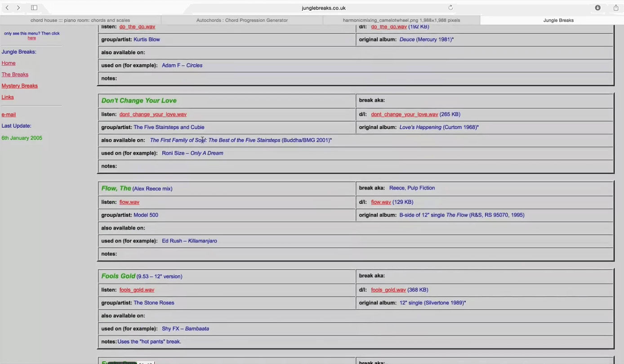624x364 pixels.
Task: Click 'B-side of 12" single The Flow' text
Action: coord(462,215)
